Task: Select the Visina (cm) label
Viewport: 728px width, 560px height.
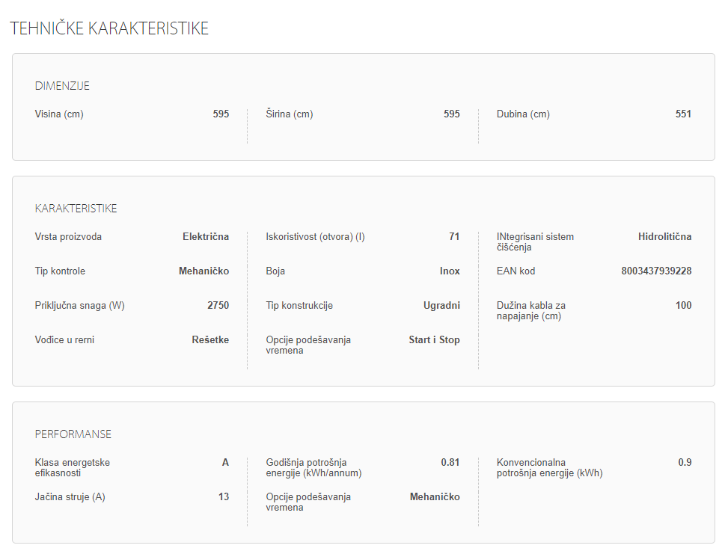Action: (59, 114)
